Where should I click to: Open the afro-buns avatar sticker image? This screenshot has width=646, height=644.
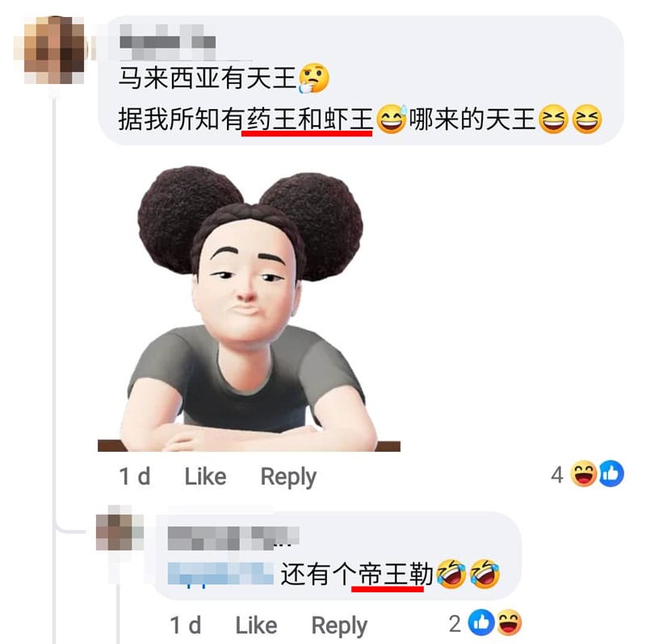point(249,308)
